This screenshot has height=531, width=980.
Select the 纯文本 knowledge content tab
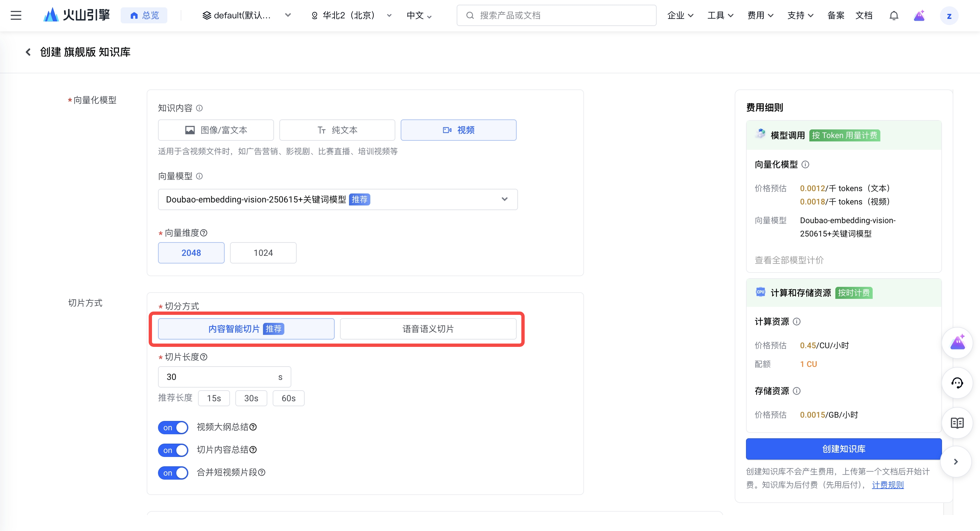tap(337, 130)
